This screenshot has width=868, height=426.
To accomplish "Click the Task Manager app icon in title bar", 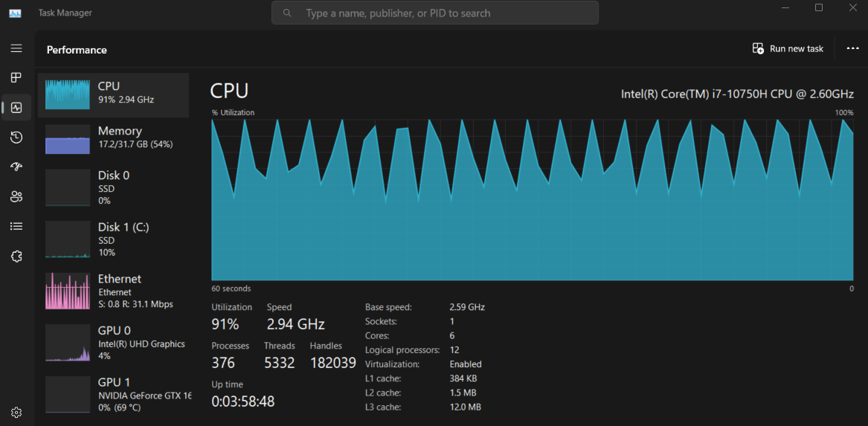I will click(x=15, y=13).
